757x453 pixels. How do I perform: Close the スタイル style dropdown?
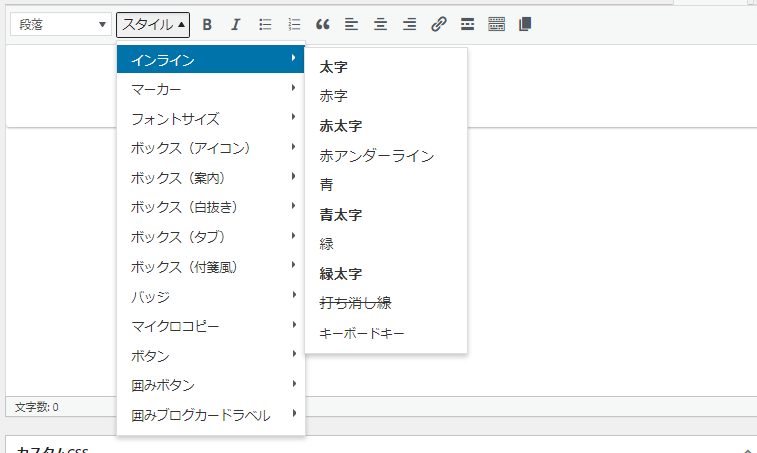[153, 25]
